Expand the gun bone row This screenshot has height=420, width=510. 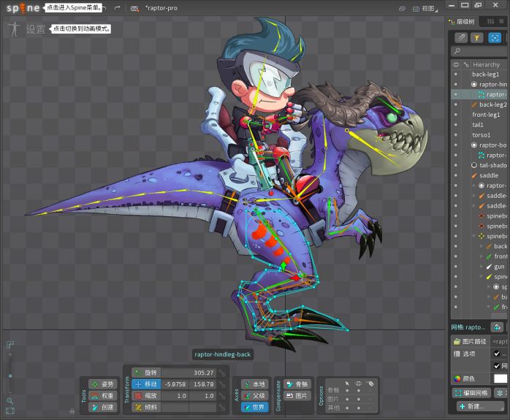(482, 267)
